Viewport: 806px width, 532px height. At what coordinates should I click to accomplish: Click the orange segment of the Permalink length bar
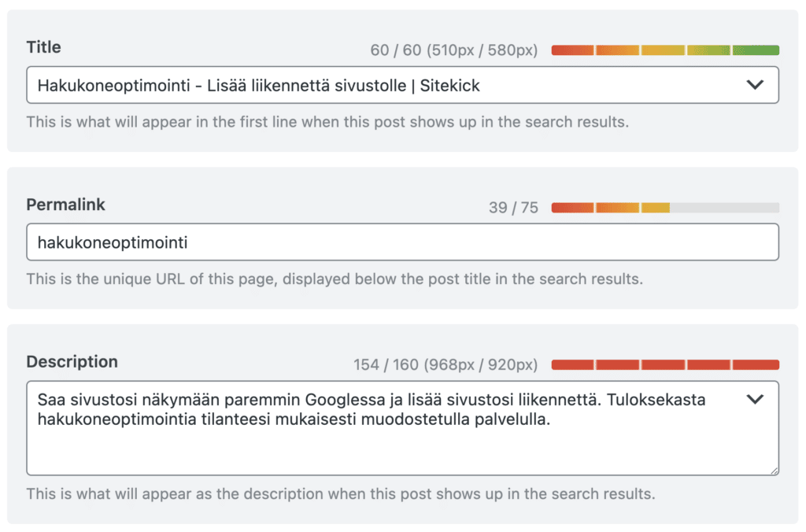[x=619, y=207]
